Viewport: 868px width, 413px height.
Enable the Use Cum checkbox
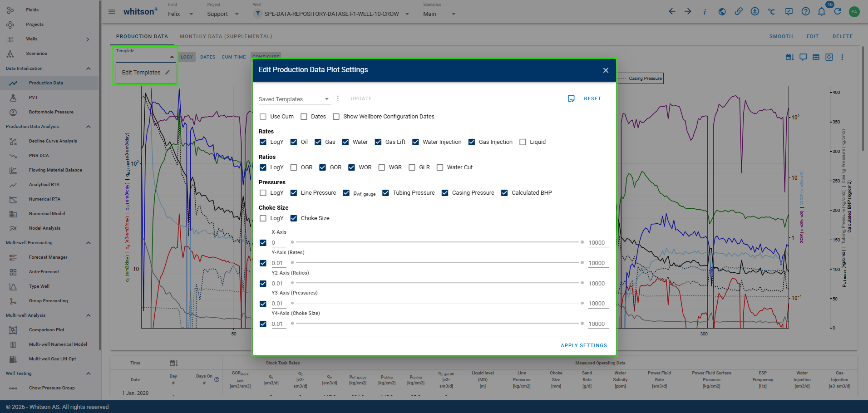[x=263, y=117]
